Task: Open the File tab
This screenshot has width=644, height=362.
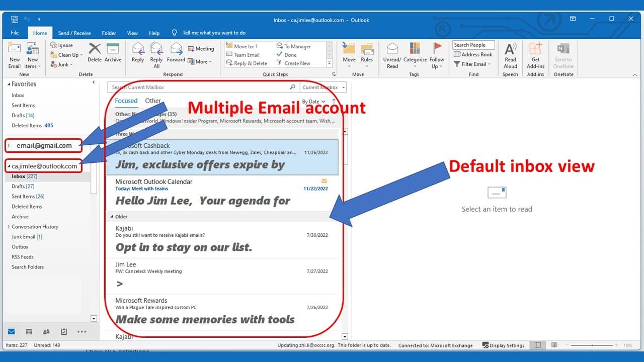Action: 15,33
